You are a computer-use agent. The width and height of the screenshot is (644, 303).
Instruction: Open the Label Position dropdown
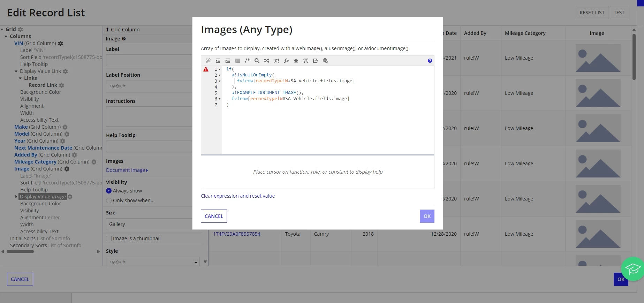click(x=149, y=86)
